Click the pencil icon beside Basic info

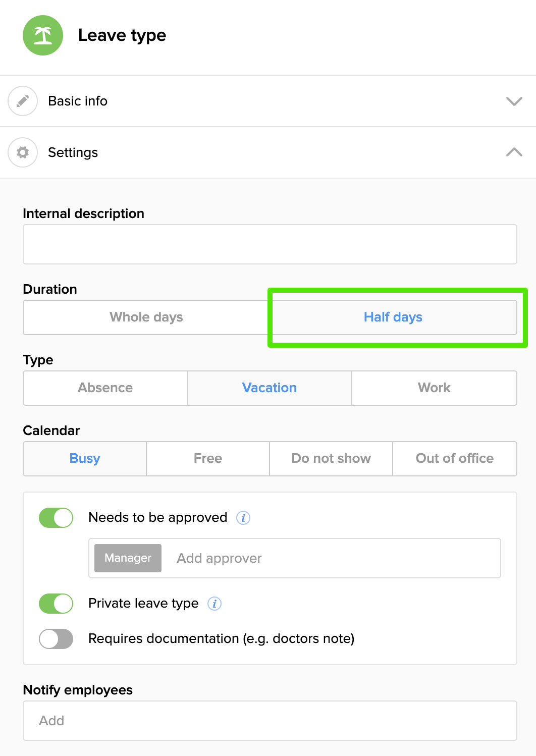click(x=23, y=101)
